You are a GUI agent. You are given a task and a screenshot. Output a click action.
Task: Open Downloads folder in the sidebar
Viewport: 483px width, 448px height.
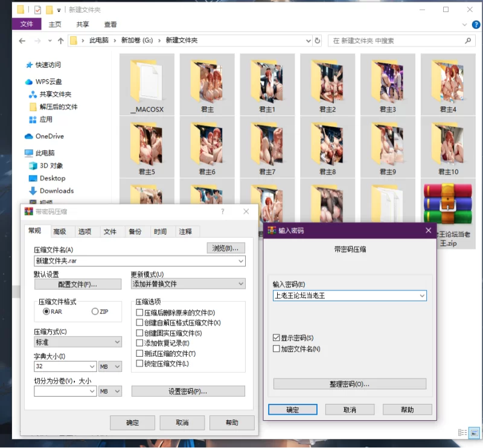pyautogui.click(x=56, y=191)
